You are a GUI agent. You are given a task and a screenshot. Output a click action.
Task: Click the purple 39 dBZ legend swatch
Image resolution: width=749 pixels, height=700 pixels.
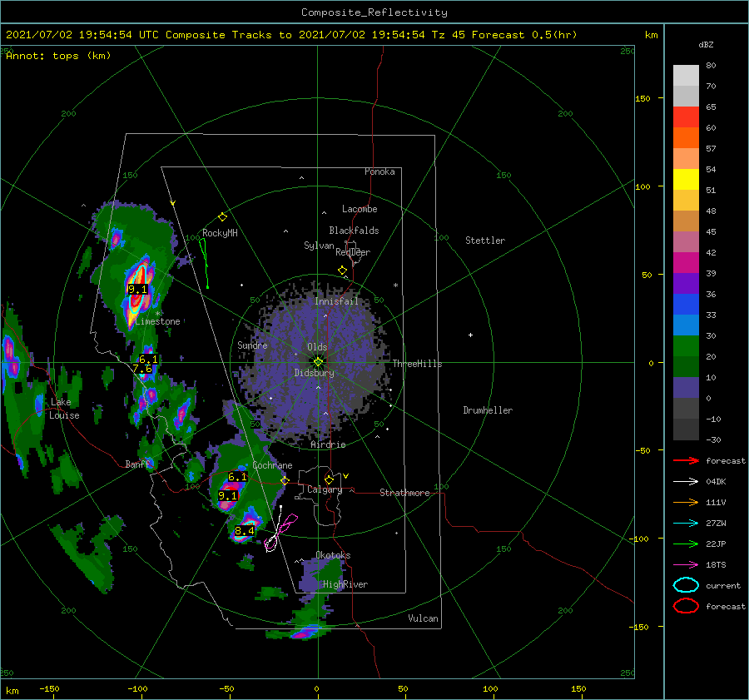[686, 283]
